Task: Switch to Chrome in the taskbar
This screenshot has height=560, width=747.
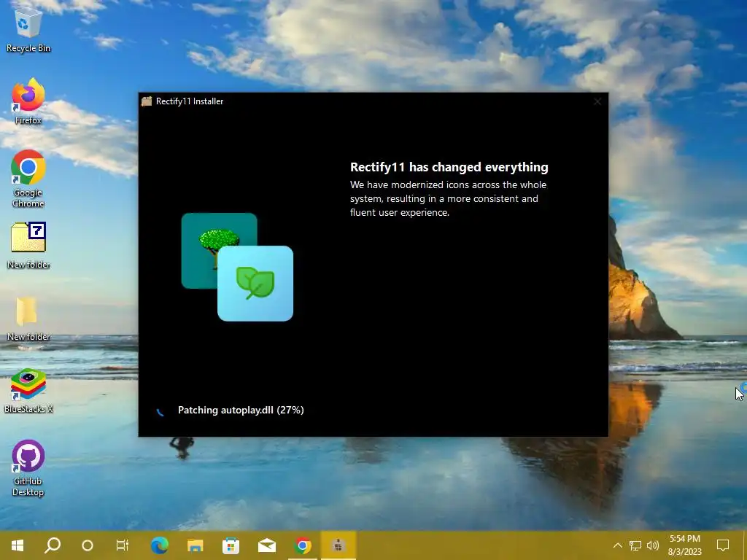Action: point(303,545)
